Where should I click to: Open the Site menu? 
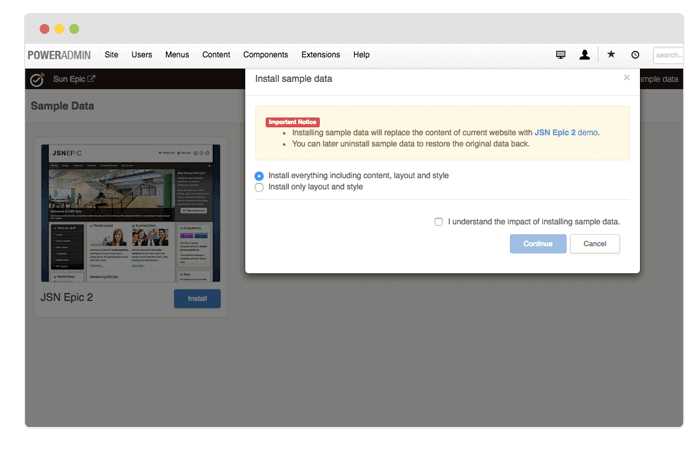111,55
